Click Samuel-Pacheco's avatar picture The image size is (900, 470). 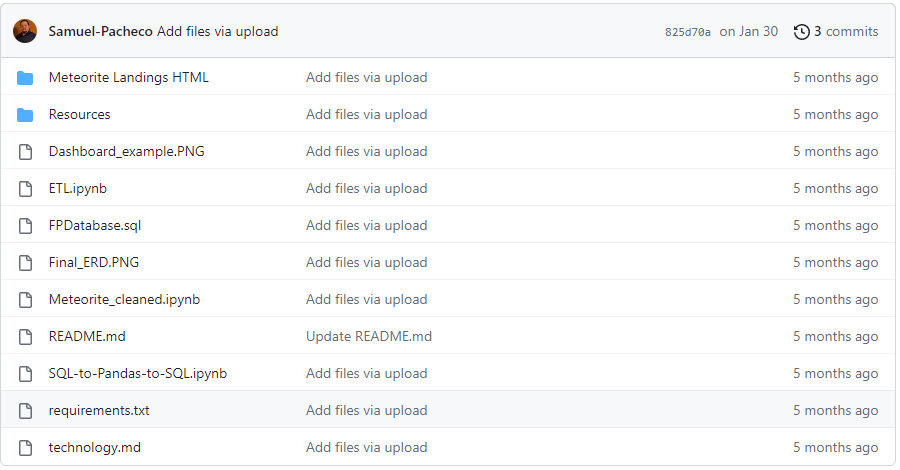tap(25, 31)
